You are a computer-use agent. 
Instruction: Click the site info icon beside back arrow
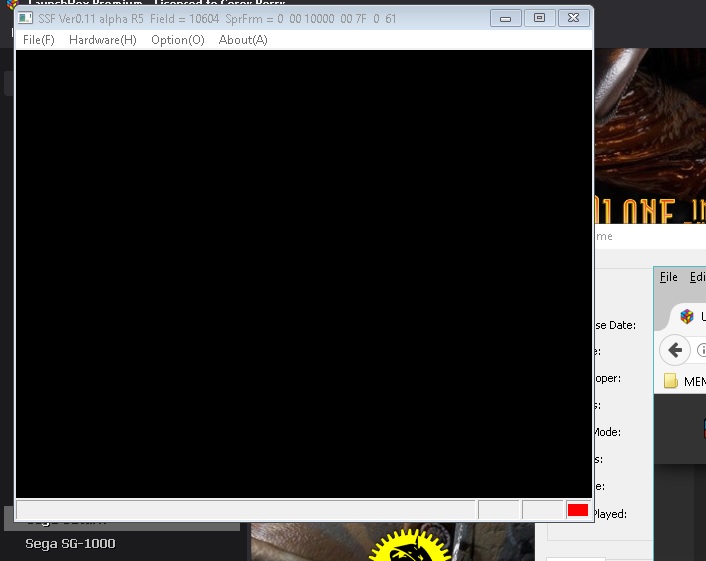(x=701, y=350)
